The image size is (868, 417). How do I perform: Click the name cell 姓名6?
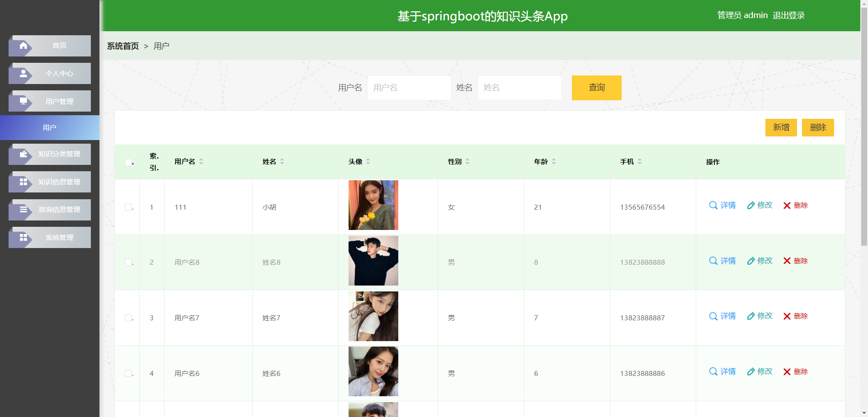[271, 374]
